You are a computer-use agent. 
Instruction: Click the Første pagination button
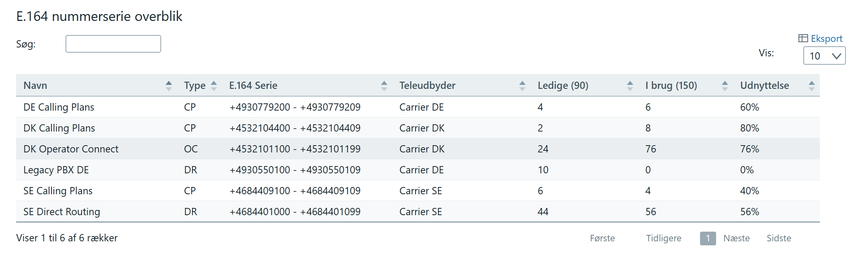point(602,238)
